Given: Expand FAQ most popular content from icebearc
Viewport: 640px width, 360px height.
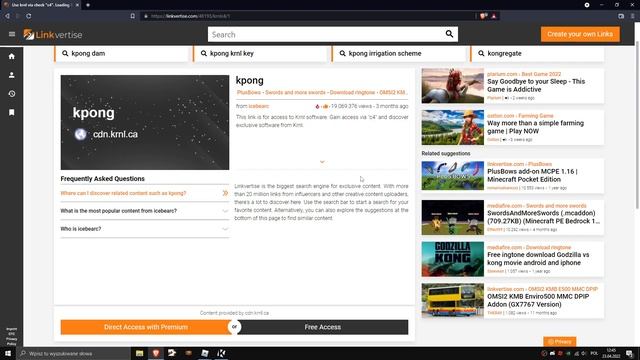Looking at the screenshot, I should coord(144,211).
